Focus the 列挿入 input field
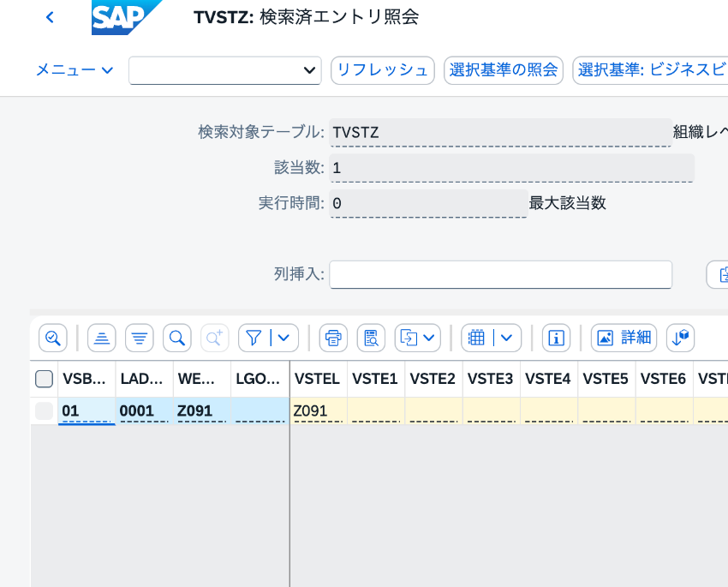 [500, 274]
